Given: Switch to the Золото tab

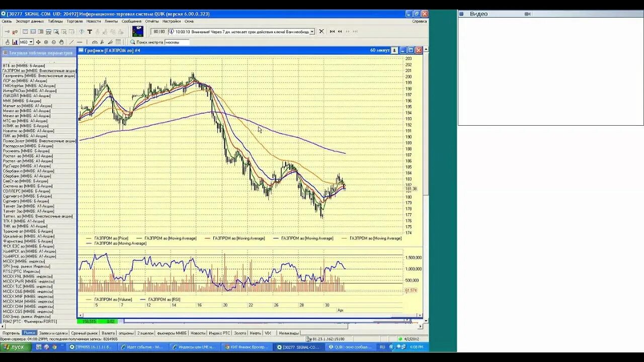Looking at the screenshot, I should coord(240,333).
